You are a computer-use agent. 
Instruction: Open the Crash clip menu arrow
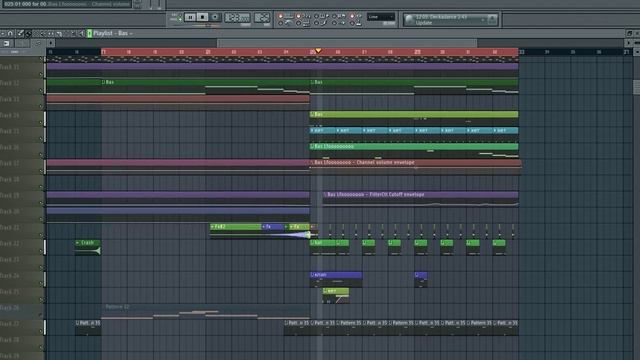click(x=78, y=242)
